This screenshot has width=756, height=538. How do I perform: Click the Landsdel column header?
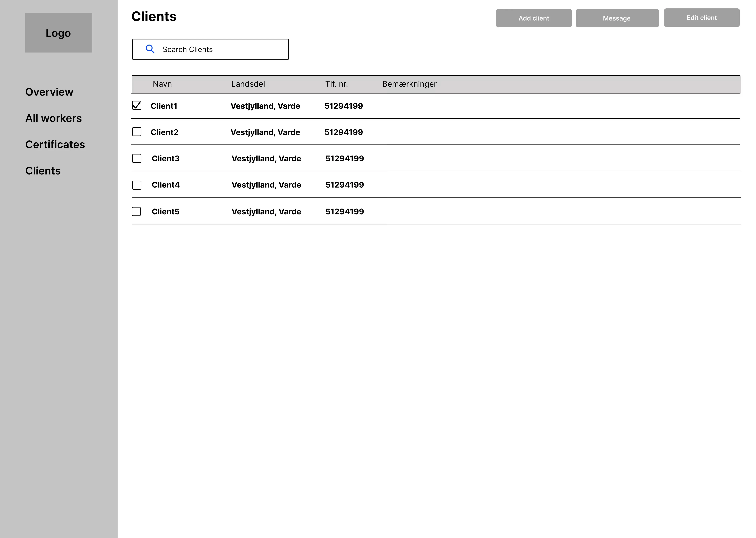248,84
